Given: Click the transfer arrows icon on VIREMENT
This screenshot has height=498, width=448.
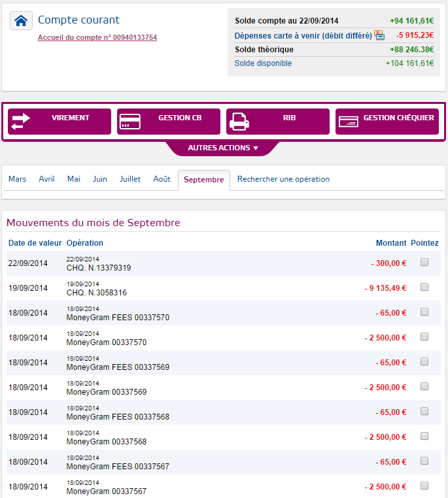Looking at the screenshot, I should click(x=21, y=122).
